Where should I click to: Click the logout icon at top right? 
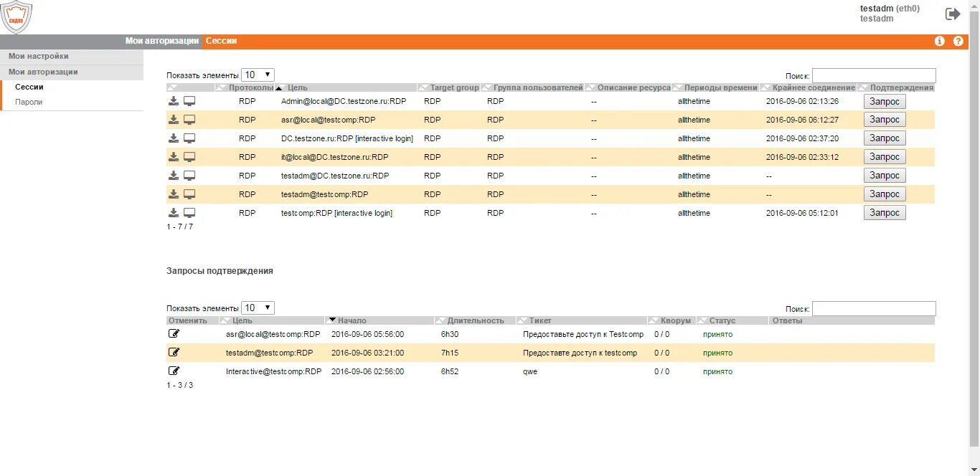coord(953,14)
